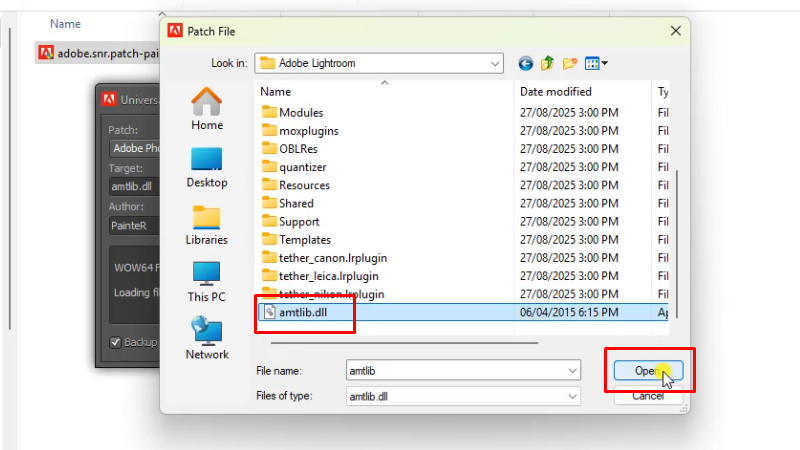800x450 pixels.
Task: Open Network in places sidebar
Action: (x=207, y=338)
